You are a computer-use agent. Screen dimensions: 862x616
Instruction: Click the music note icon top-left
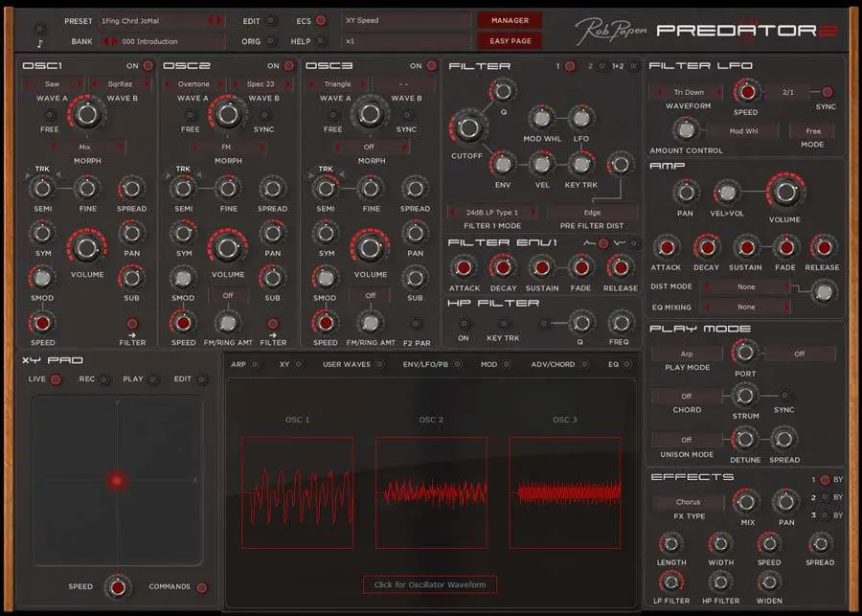(x=39, y=43)
